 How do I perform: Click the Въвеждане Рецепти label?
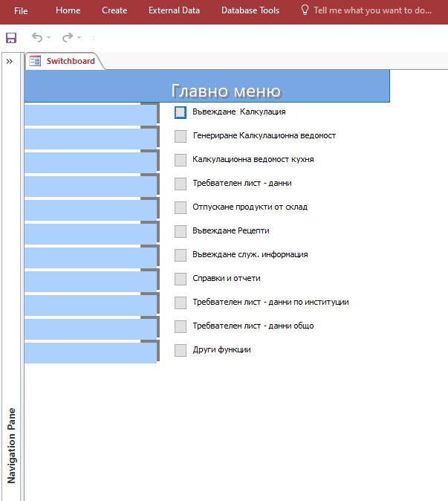(230, 230)
